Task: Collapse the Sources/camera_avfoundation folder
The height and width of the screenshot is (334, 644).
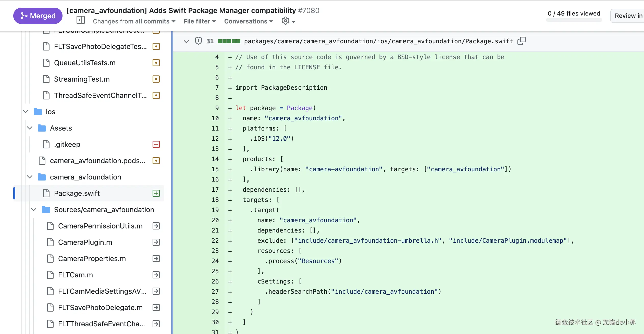Action: (34, 210)
